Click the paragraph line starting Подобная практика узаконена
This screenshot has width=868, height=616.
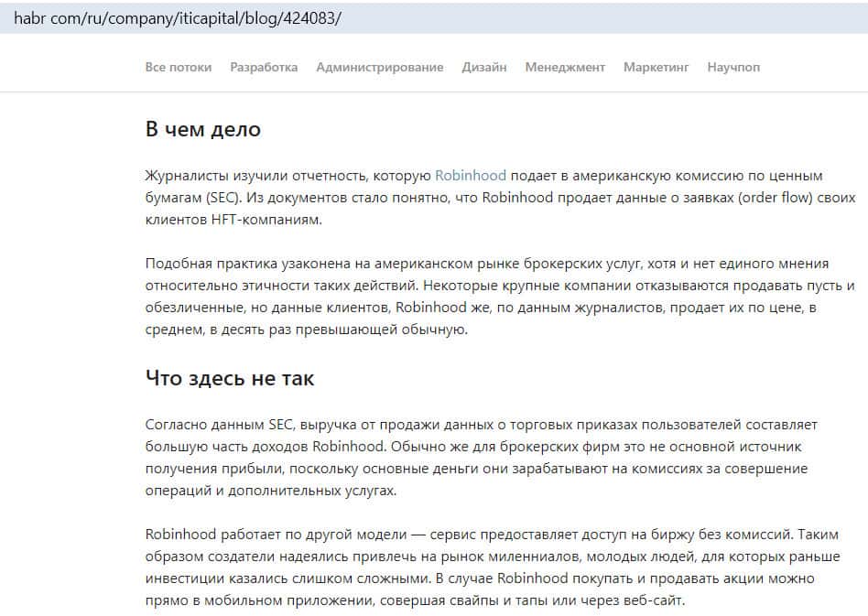tap(487, 264)
